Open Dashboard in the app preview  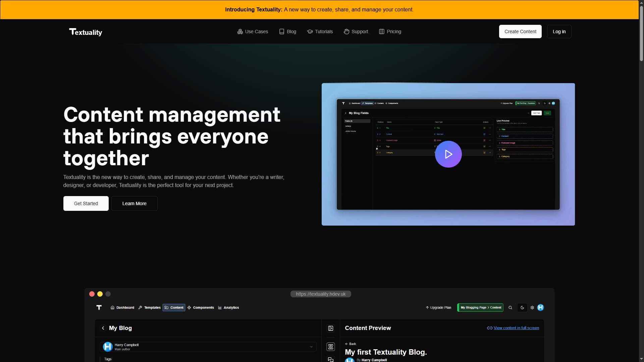122,307
